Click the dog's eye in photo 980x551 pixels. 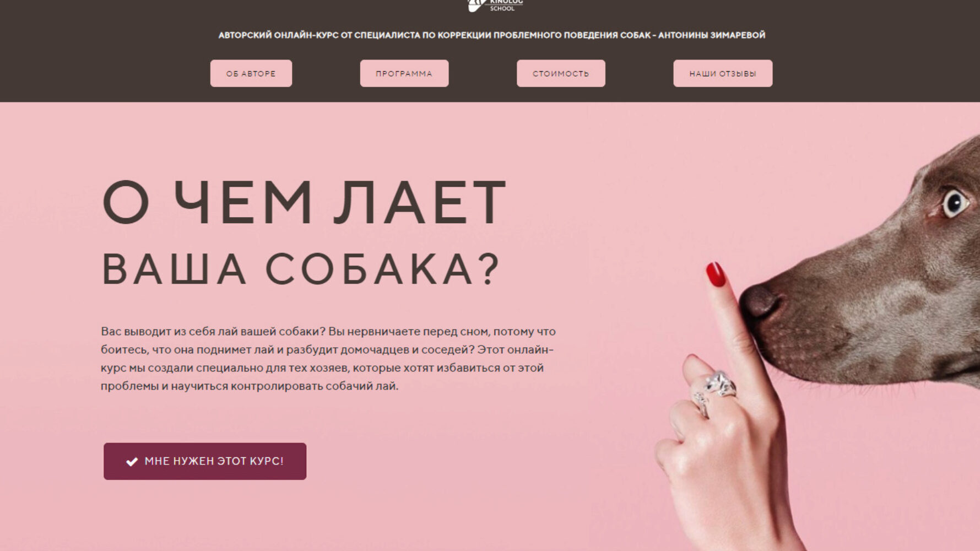(x=955, y=204)
